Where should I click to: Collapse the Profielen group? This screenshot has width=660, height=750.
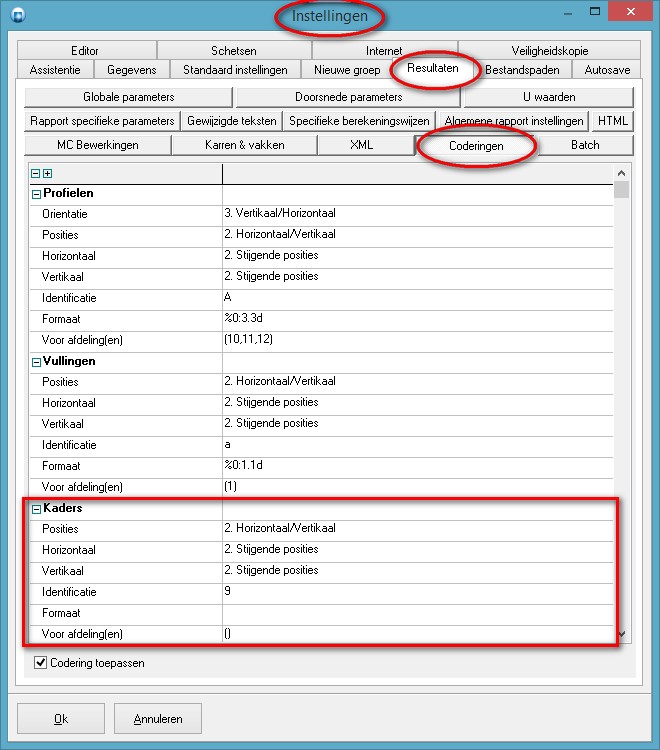(36, 194)
